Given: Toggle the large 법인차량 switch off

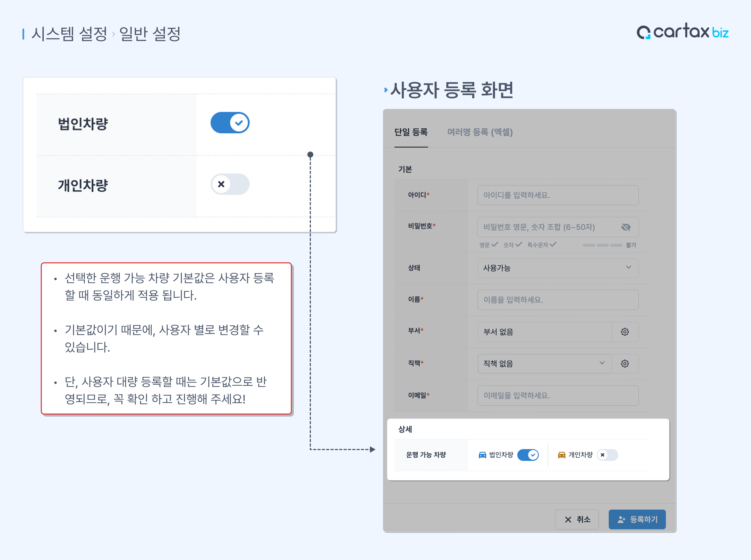Looking at the screenshot, I should (230, 123).
